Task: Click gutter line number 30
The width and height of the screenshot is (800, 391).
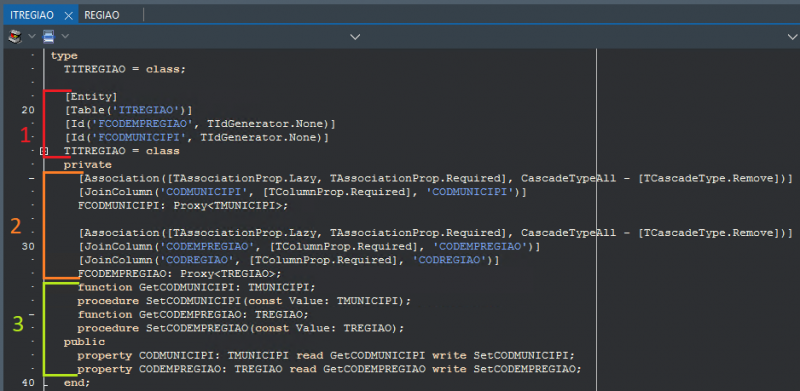Action: pyautogui.click(x=29, y=247)
